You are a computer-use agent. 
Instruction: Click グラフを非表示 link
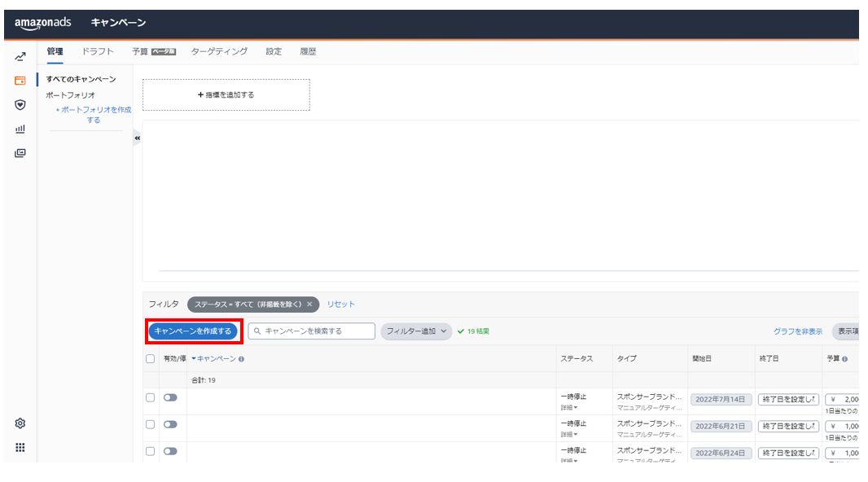[x=798, y=331]
